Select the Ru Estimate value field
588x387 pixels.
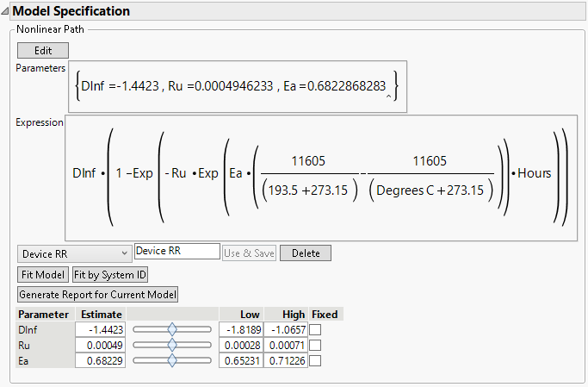[x=101, y=345]
